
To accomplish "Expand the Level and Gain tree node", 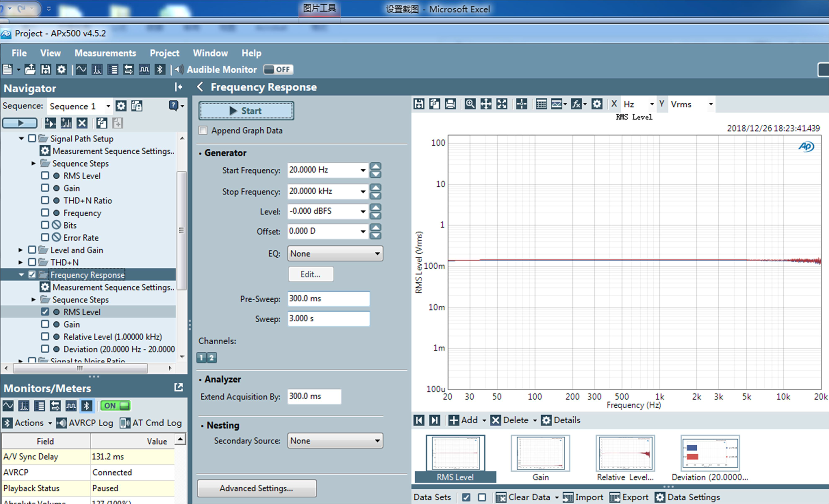I will click(21, 250).
